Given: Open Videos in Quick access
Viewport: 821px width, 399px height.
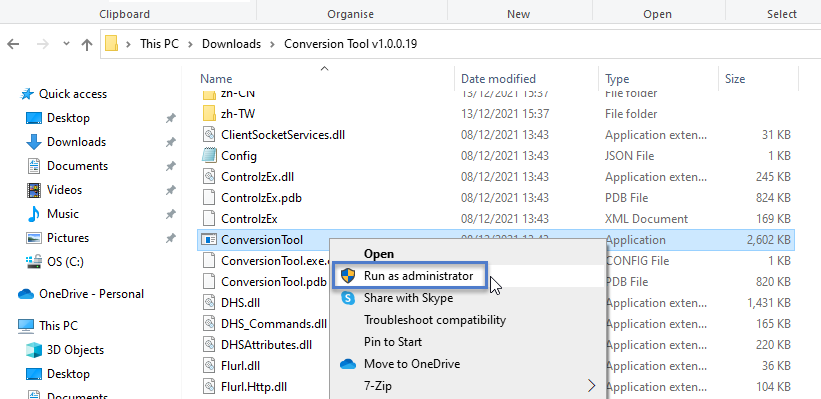Looking at the screenshot, I should point(64,190).
